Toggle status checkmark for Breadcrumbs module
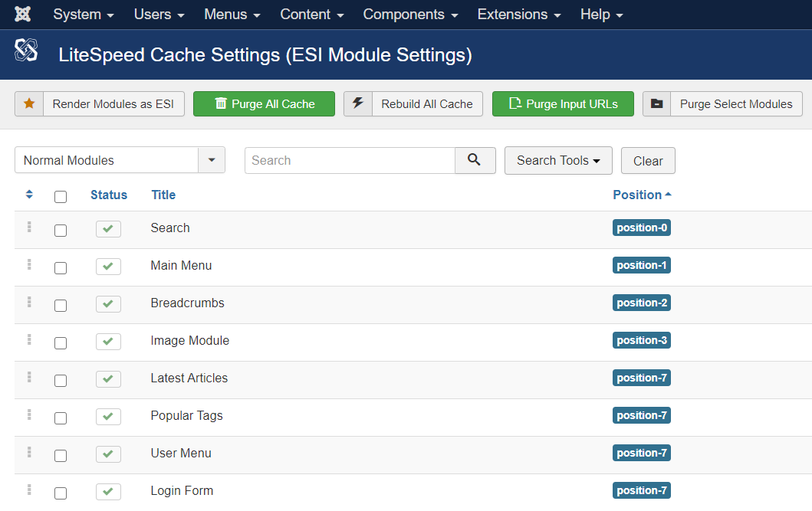812x511 pixels. point(108,303)
